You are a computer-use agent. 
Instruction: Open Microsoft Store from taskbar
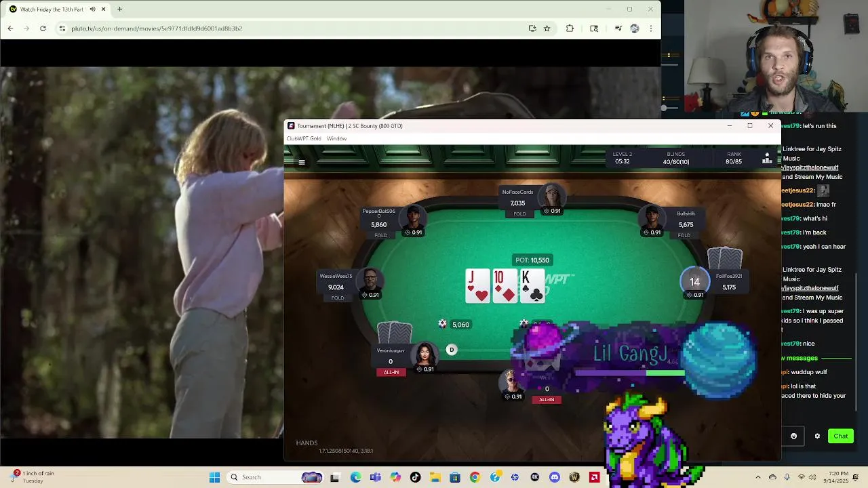(455, 478)
